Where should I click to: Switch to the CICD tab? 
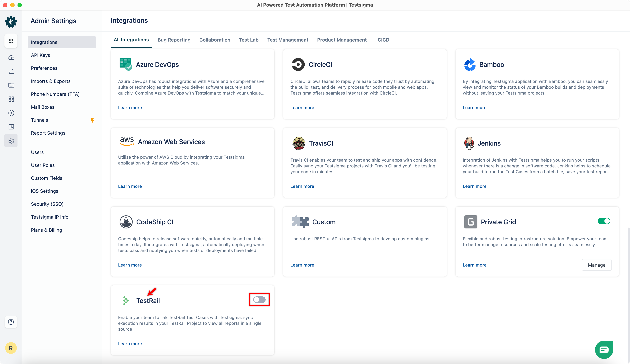pos(383,40)
